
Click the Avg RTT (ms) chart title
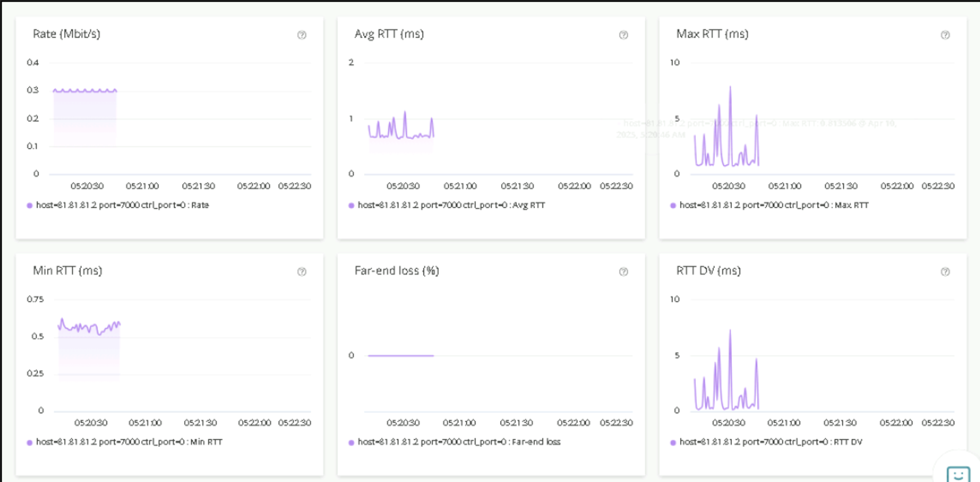tap(389, 34)
